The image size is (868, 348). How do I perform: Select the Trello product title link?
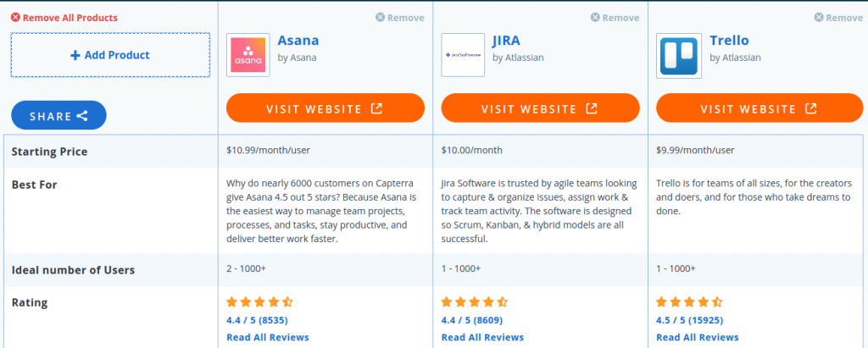[729, 40]
